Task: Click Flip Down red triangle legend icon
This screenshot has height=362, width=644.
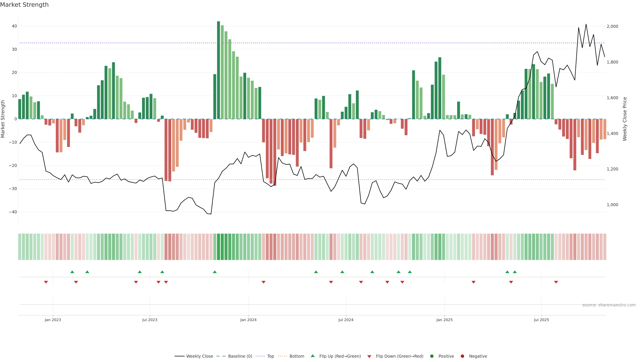Action: 369,356
